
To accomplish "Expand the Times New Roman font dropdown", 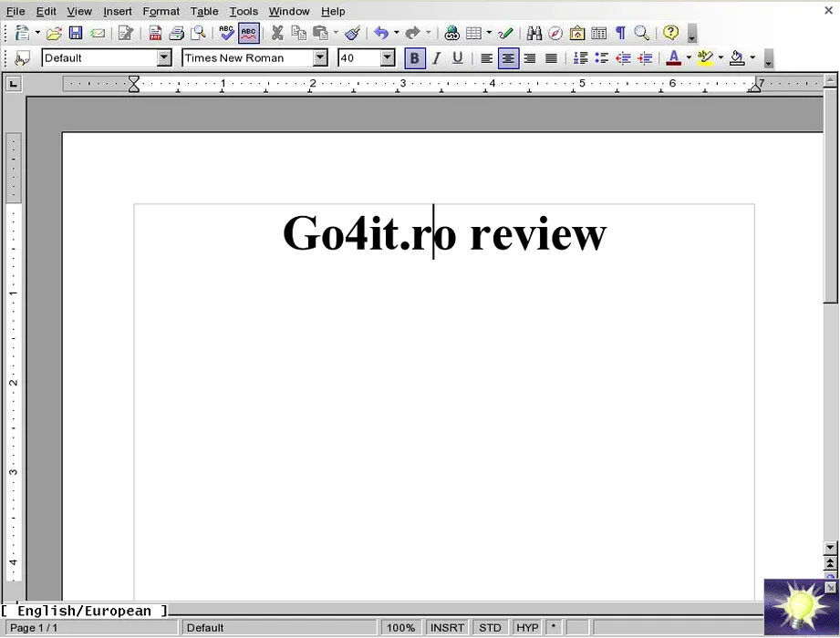I will (320, 58).
